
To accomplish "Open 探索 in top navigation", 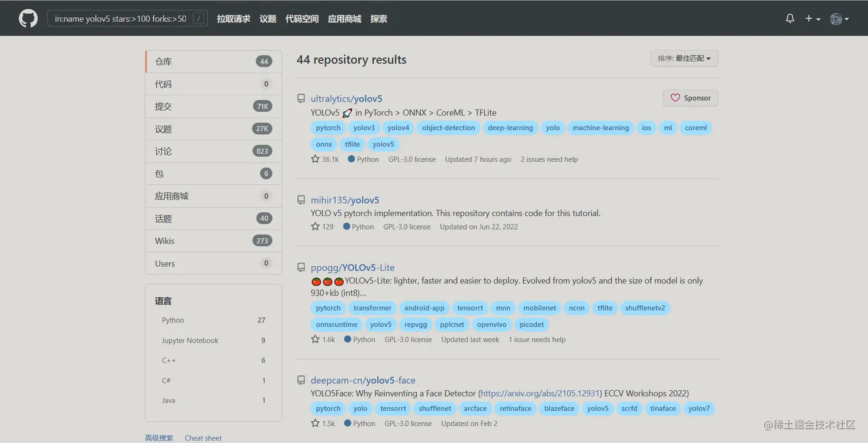I will (x=379, y=19).
